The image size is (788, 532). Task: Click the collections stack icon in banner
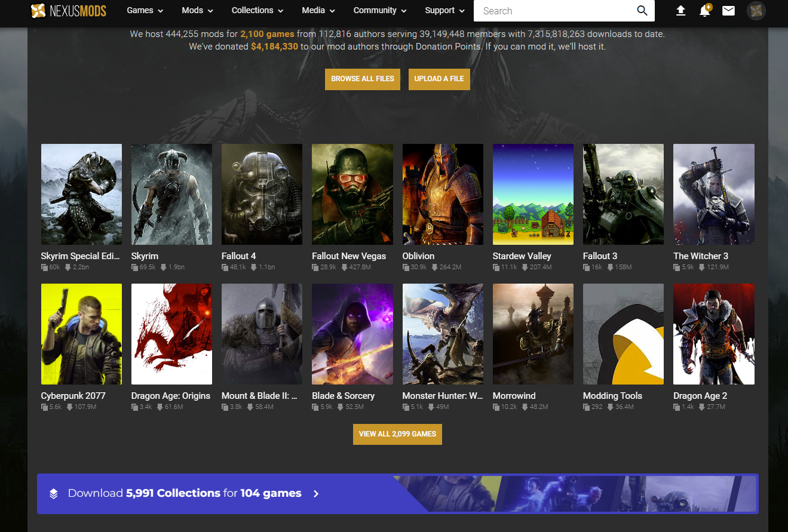[54, 494]
